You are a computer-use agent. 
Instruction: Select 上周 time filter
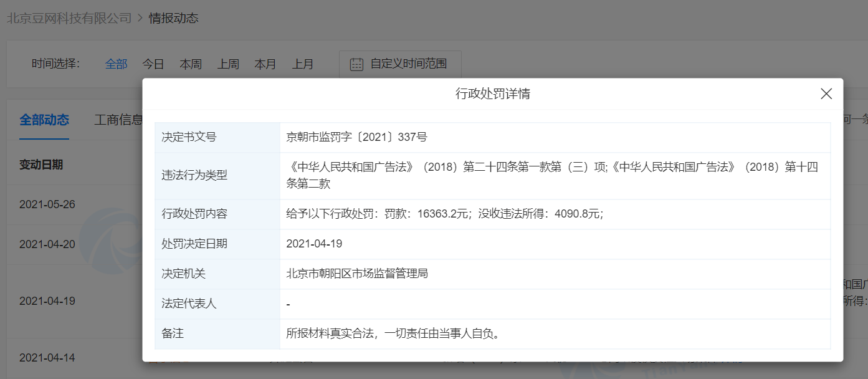pyautogui.click(x=228, y=64)
